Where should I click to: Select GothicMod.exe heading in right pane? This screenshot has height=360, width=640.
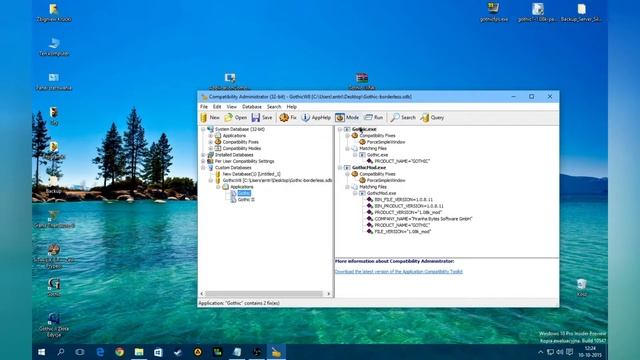tap(369, 168)
